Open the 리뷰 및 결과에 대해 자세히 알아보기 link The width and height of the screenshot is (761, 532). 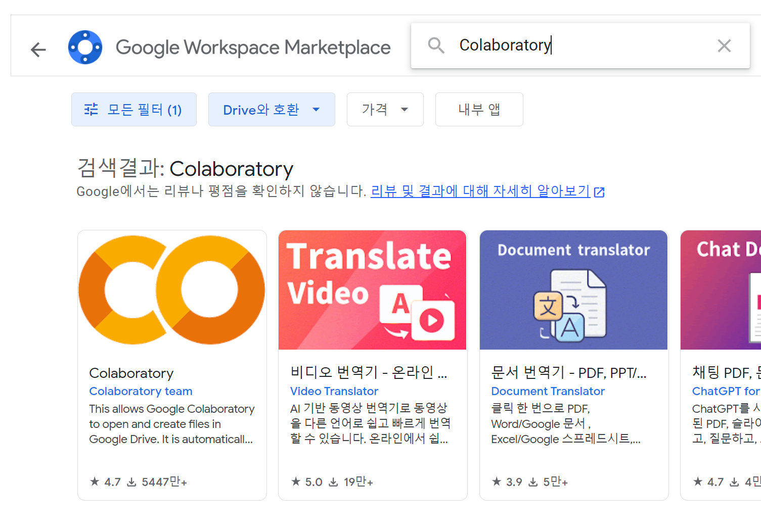click(480, 191)
